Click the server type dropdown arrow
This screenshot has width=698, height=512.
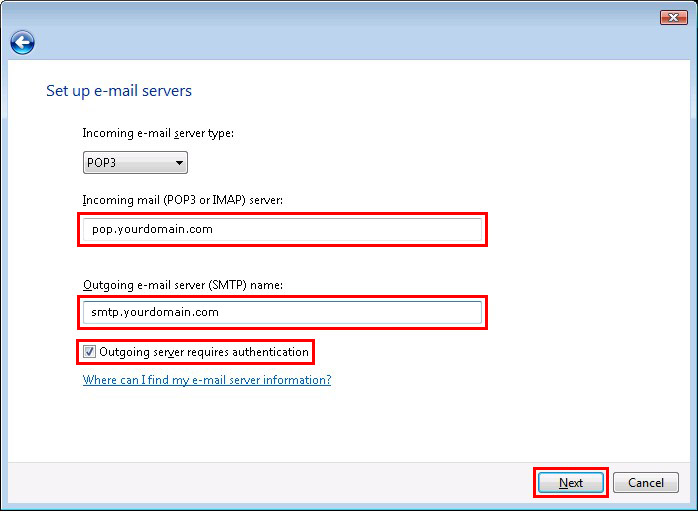pos(179,163)
